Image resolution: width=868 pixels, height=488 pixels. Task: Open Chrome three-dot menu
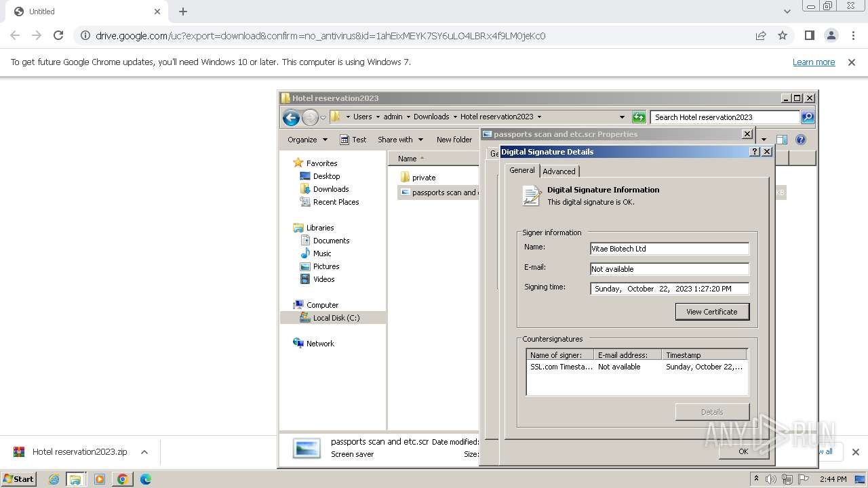point(853,35)
